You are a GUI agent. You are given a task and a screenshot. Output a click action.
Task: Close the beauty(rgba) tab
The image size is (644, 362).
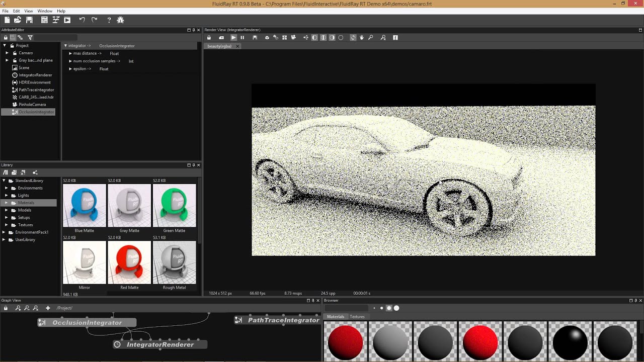tap(237, 46)
